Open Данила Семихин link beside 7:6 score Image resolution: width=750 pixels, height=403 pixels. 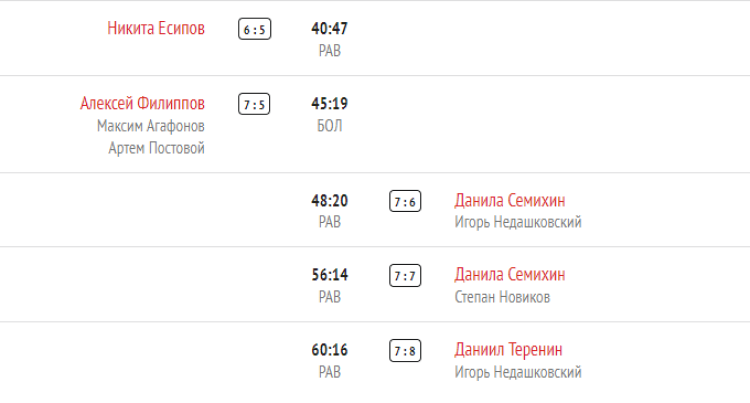tap(509, 201)
